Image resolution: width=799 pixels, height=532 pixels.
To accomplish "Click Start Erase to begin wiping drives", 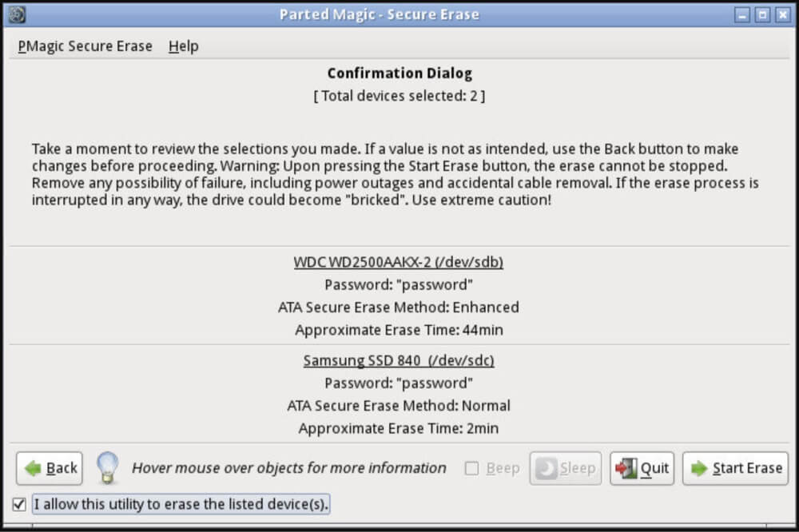I will (735, 468).
